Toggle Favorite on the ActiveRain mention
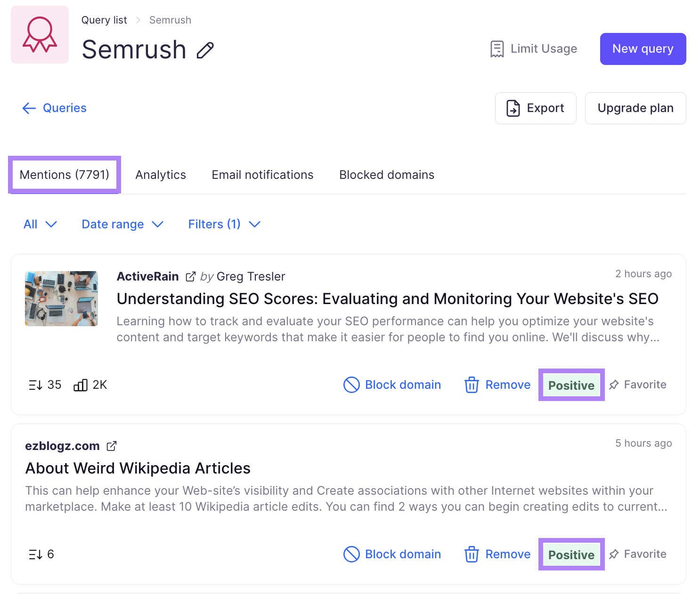The image size is (700, 594). pos(614,385)
